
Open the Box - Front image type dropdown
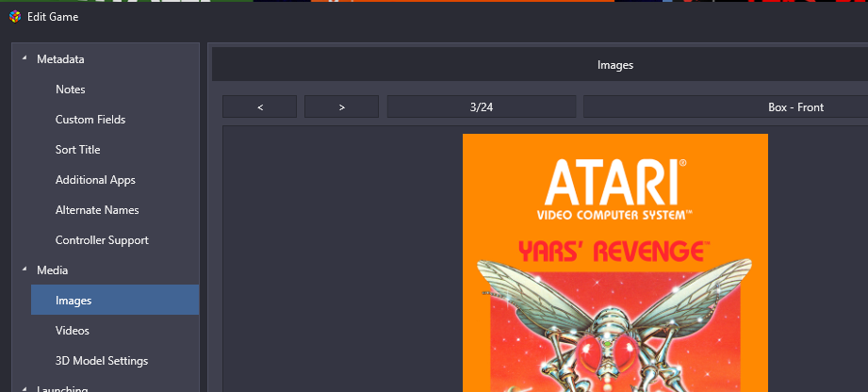tap(726, 106)
